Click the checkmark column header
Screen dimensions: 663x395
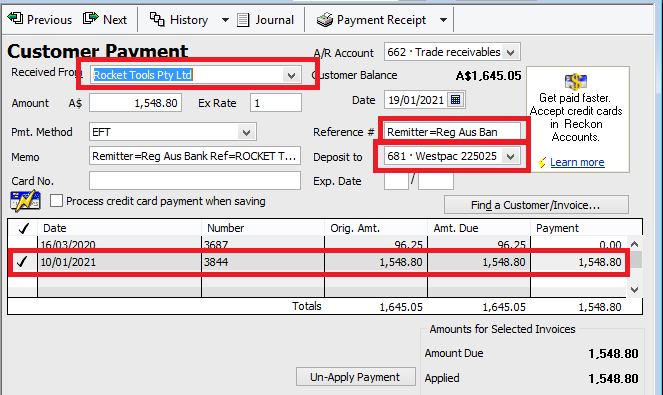pyautogui.click(x=23, y=228)
